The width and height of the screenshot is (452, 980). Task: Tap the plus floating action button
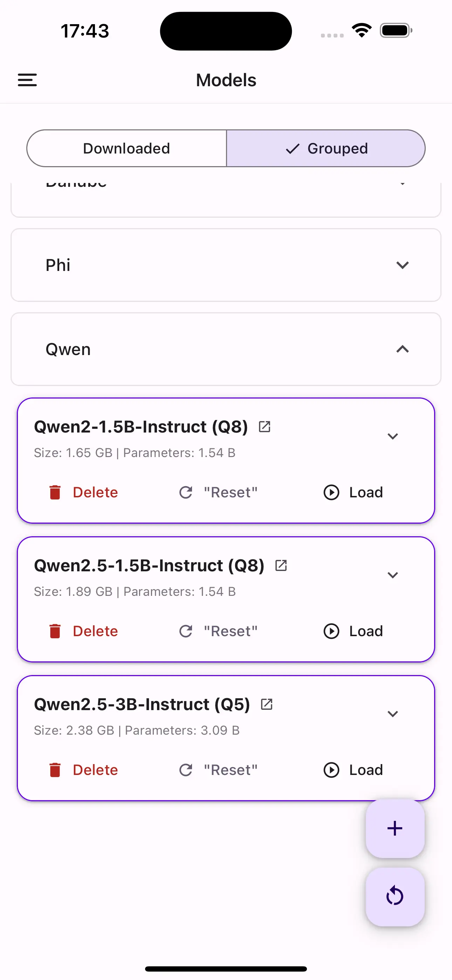(395, 828)
